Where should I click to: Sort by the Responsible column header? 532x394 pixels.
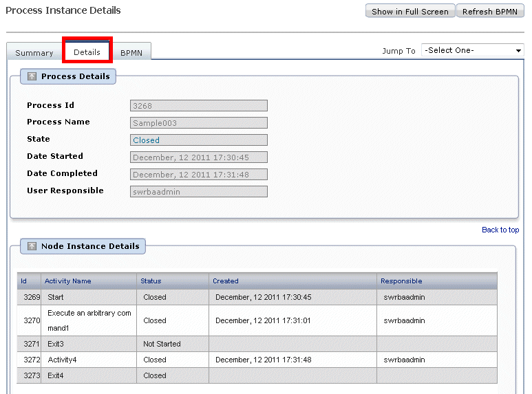[401, 281]
